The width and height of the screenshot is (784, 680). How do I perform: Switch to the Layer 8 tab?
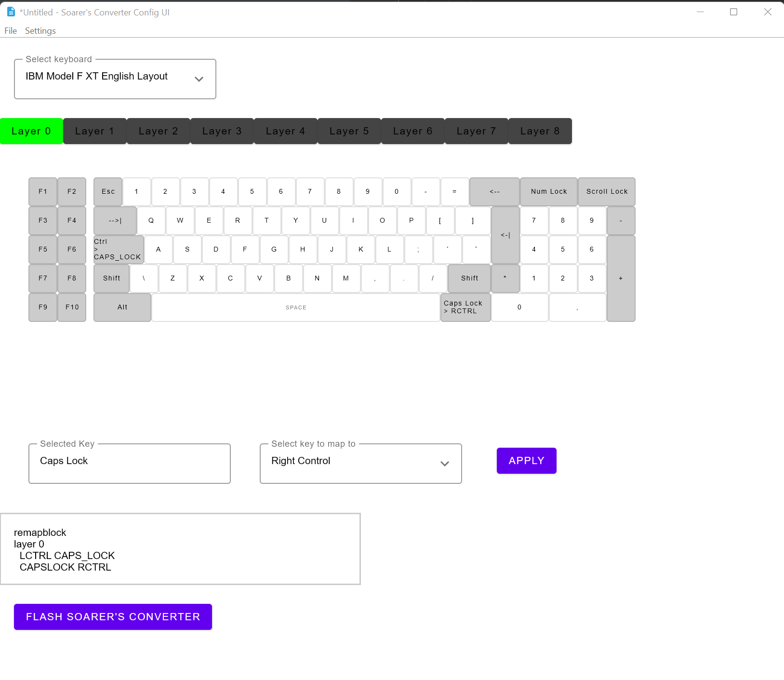pyautogui.click(x=540, y=131)
